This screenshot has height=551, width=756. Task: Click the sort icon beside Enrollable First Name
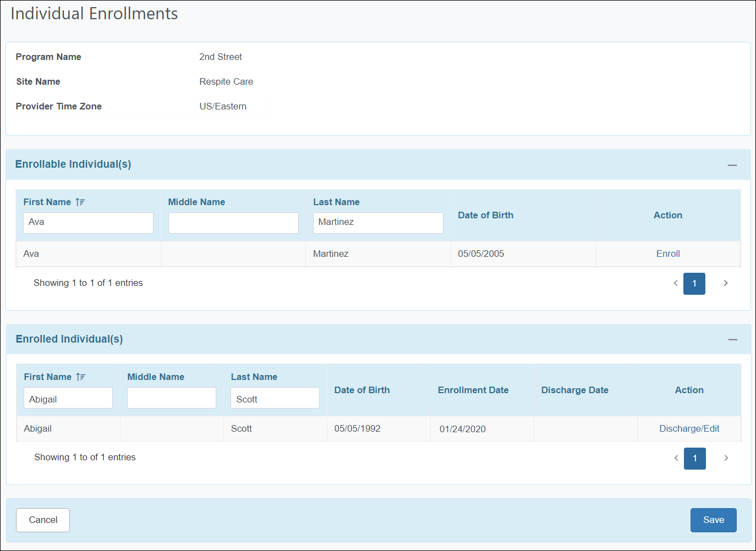[x=80, y=202]
